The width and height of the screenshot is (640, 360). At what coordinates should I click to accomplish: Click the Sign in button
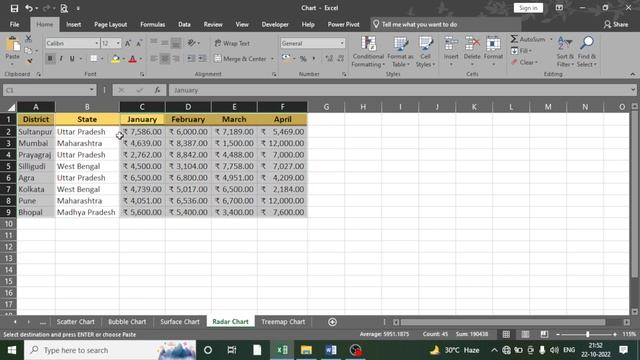[528, 8]
